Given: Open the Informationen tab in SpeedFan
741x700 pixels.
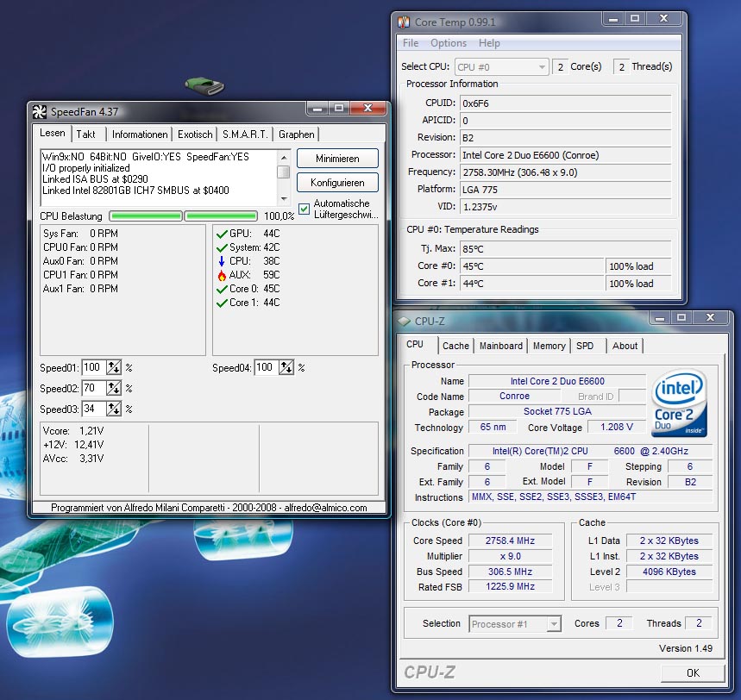Looking at the screenshot, I should click(140, 134).
